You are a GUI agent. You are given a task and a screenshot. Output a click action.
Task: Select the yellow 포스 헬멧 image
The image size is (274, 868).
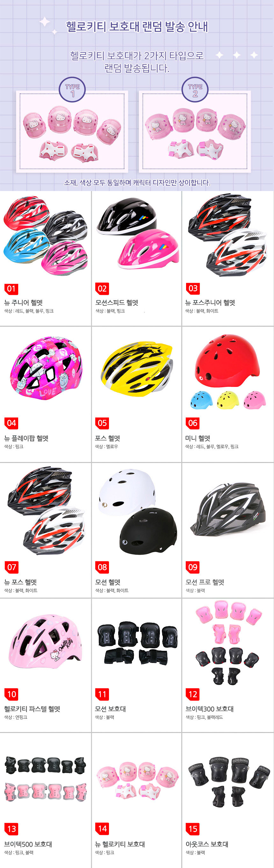(x=137, y=369)
